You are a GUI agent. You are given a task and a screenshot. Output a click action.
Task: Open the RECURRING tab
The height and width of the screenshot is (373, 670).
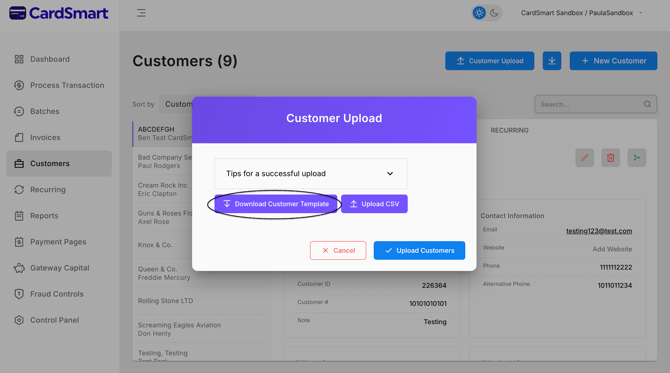[x=509, y=130]
